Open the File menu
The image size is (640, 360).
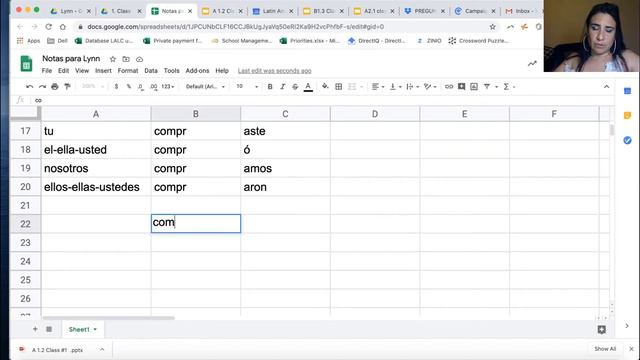tap(47, 71)
